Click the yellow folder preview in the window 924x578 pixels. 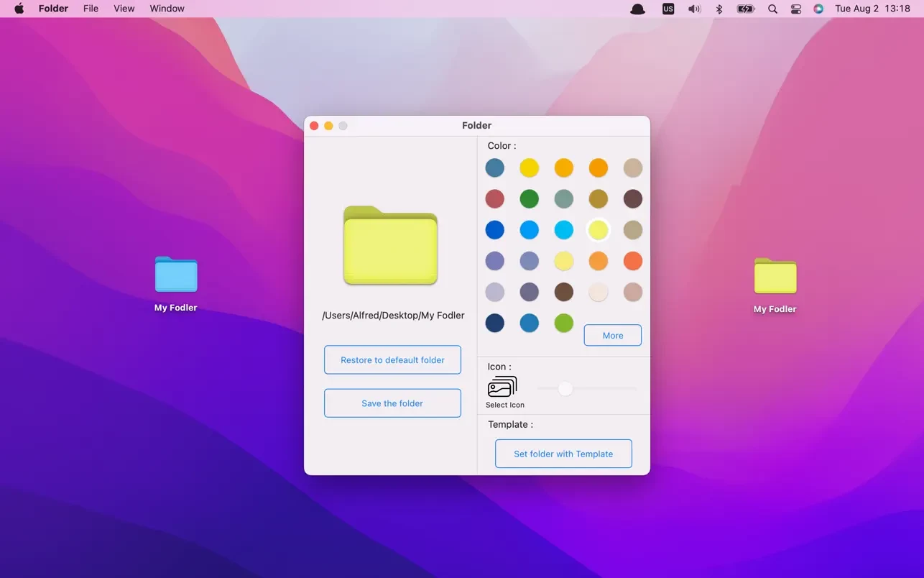(x=390, y=246)
